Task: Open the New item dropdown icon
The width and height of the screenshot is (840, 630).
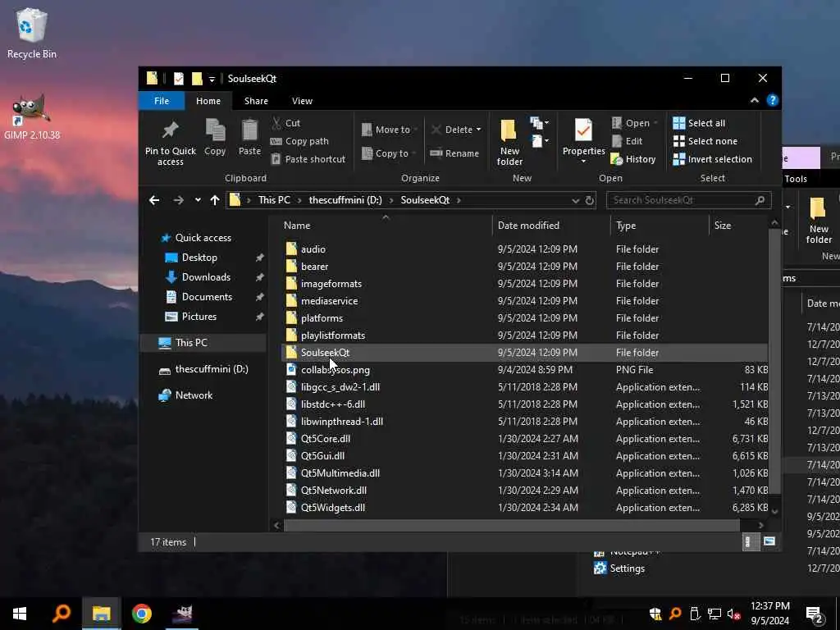Action: coord(540,124)
